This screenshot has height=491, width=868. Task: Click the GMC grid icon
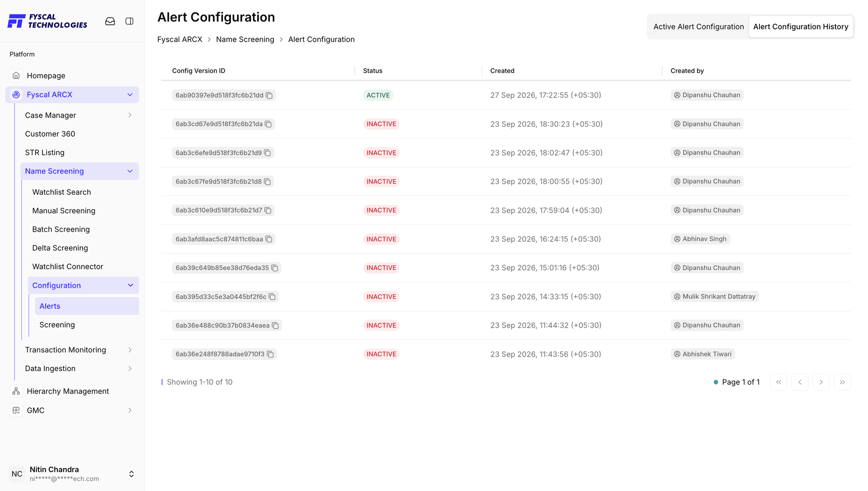click(x=16, y=410)
